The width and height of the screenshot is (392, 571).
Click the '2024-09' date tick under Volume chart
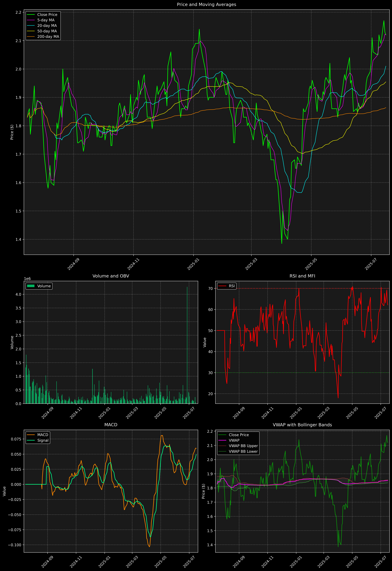47,413
